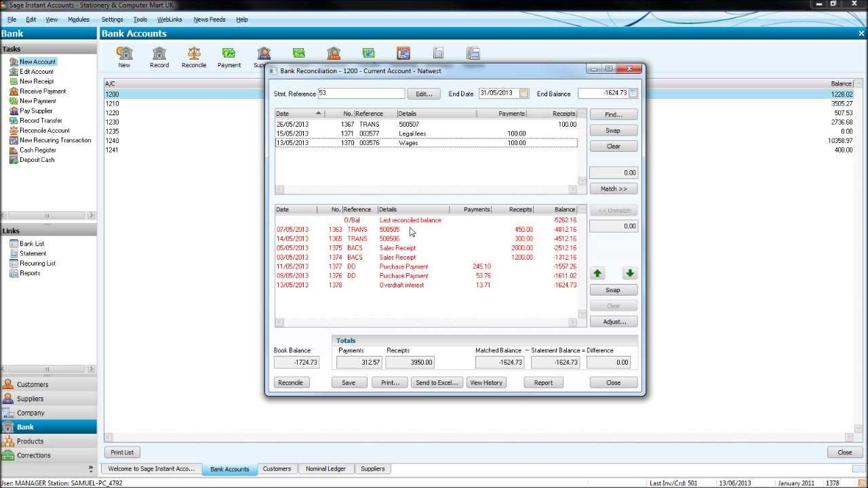This screenshot has width=868, height=488.
Task: Click the Reconcile button in the dialog
Action: [x=291, y=382]
